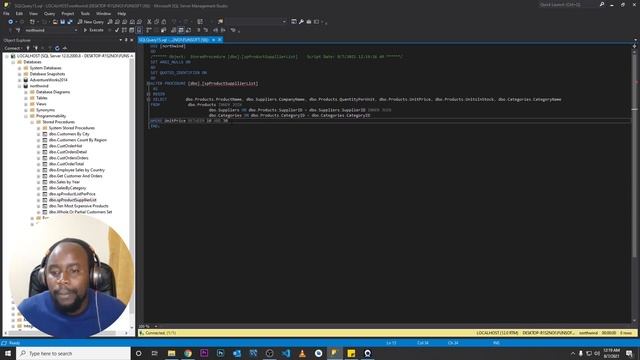Click the Save All icon
Image resolution: width=640 pixels, height=360 pixels.
click(70, 22)
